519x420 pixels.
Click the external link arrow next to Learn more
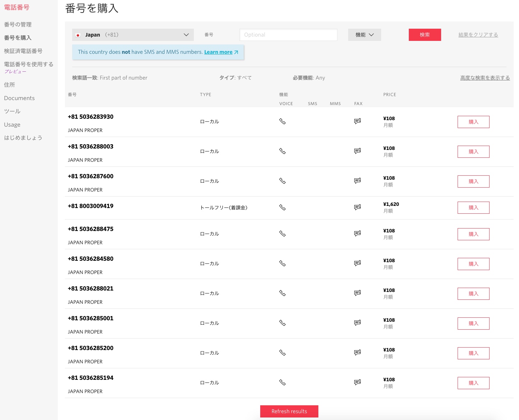tap(236, 52)
